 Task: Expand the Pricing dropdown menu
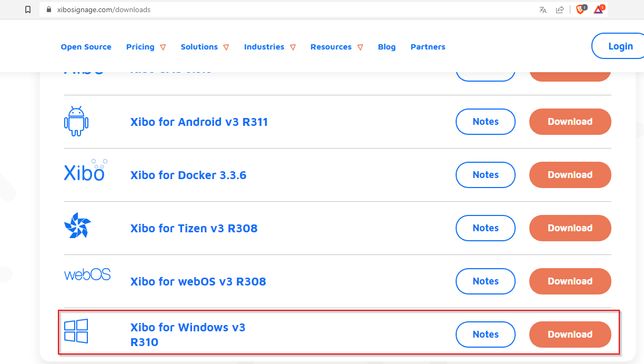pos(146,47)
